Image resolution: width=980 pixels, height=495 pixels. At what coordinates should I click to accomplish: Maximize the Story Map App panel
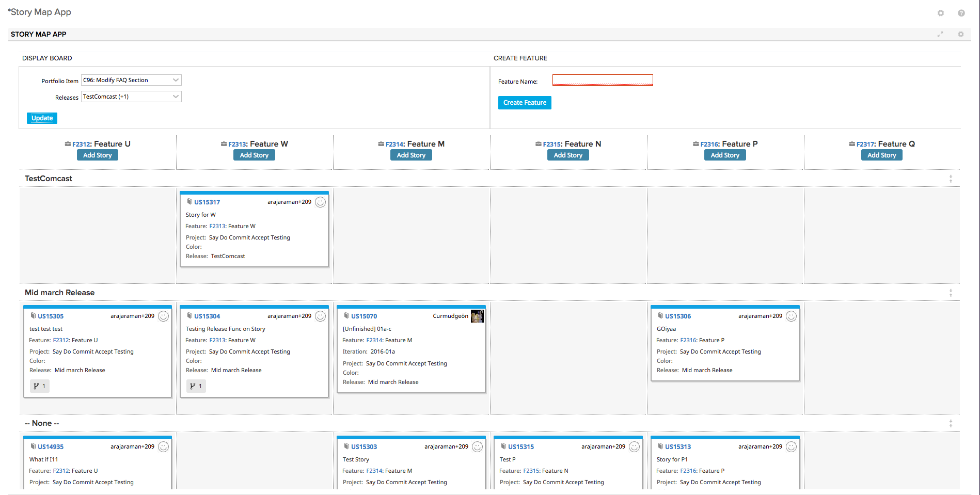[x=940, y=34]
